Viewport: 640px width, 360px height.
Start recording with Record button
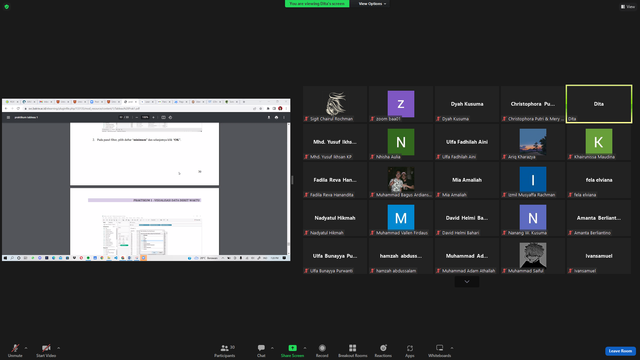coord(322,351)
